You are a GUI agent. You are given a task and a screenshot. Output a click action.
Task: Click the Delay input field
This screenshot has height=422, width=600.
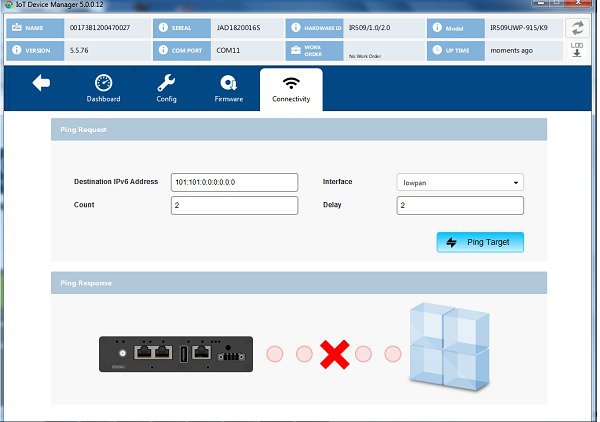point(460,205)
